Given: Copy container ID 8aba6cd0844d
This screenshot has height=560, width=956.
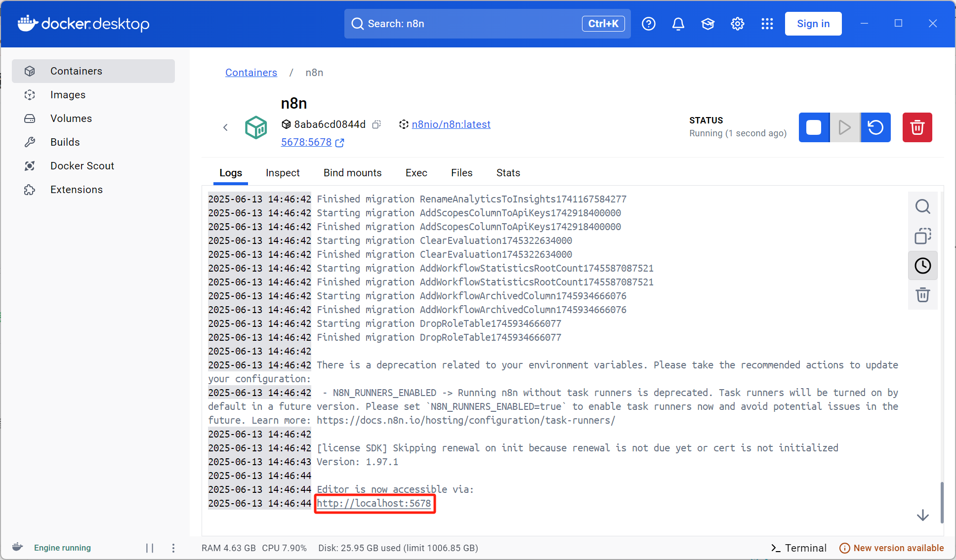Looking at the screenshot, I should coord(376,124).
